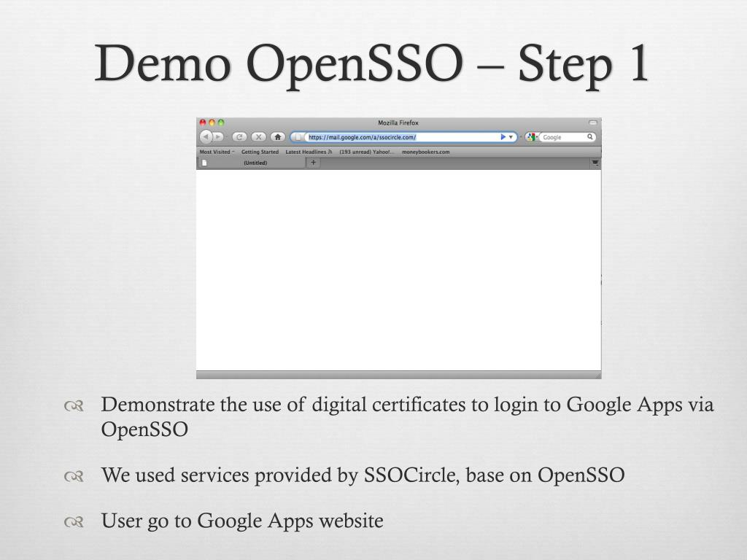Viewport: 747px width, 560px height.
Task: Open the Google search engine selector icon
Action: point(532,137)
